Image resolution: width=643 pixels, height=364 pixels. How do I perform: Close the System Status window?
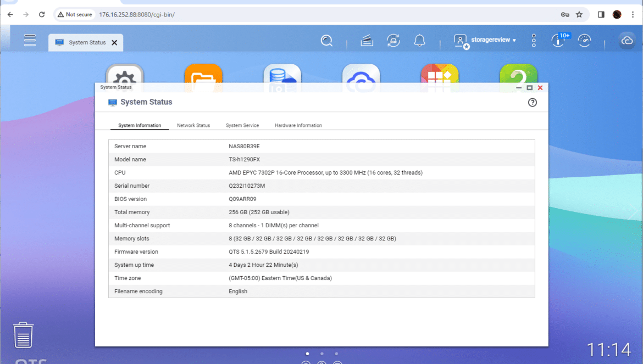[540, 88]
